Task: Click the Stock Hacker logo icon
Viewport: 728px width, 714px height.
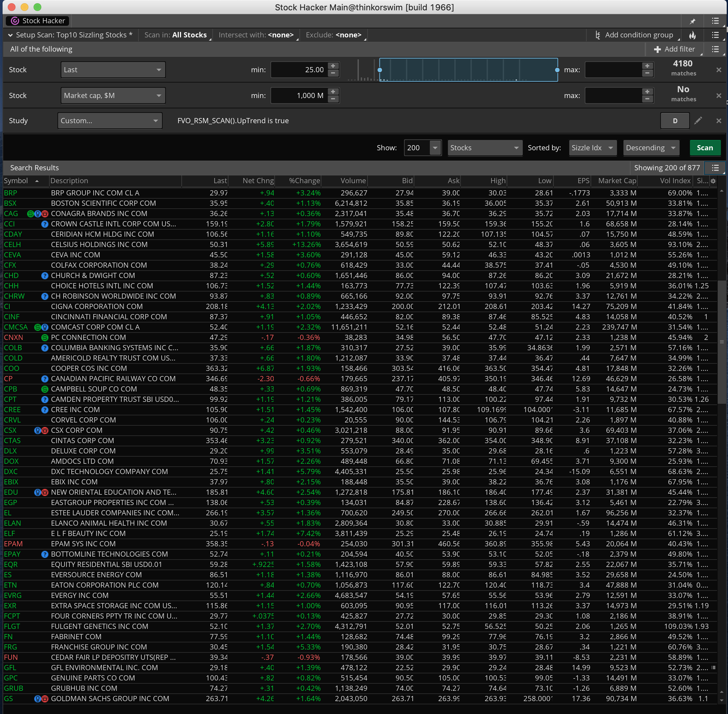Action: (15, 21)
